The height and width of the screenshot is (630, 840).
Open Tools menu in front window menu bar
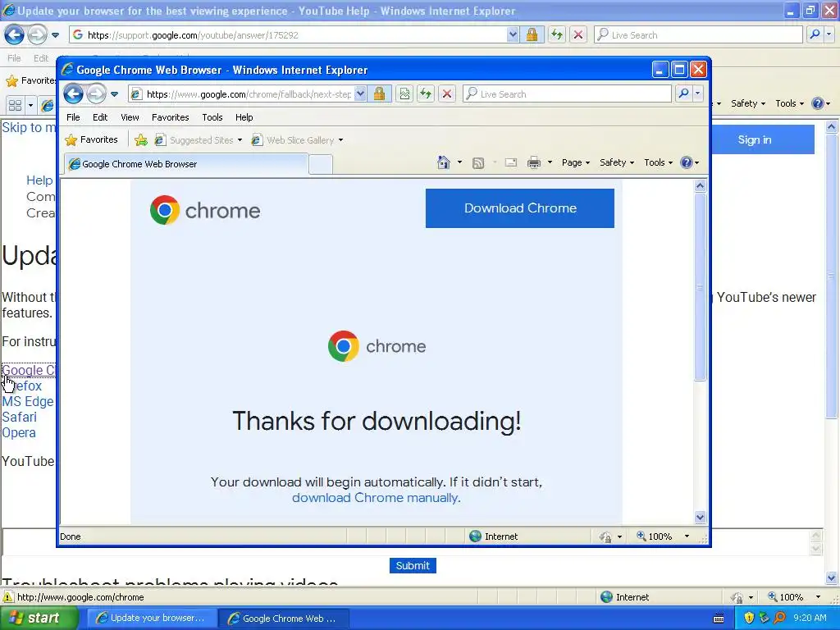pos(212,117)
